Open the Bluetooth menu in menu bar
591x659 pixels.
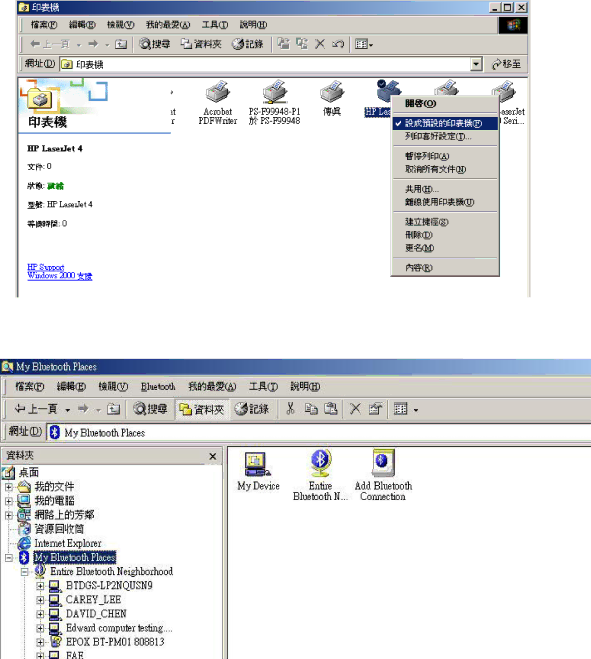pos(158,387)
